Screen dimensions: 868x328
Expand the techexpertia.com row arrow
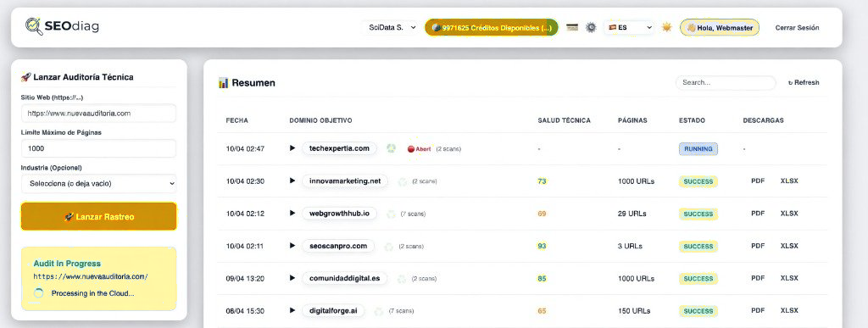coord(292,148)
